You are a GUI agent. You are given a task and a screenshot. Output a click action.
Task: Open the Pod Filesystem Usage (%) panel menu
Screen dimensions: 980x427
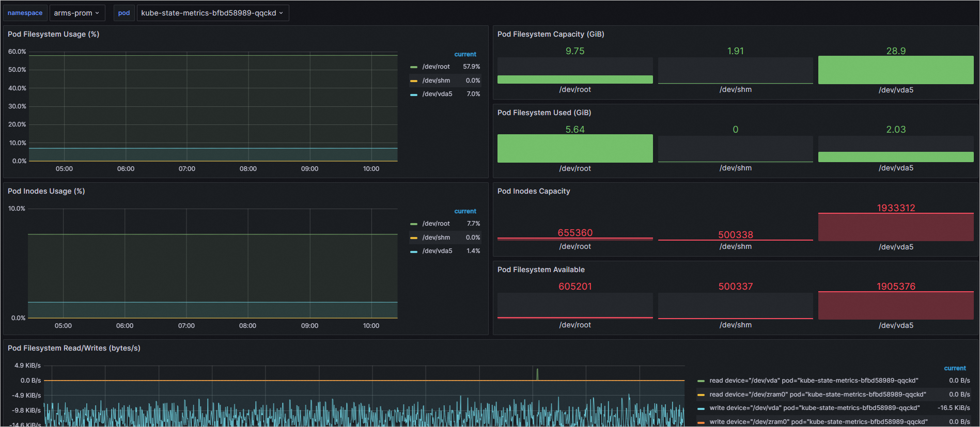coord(53,34)
